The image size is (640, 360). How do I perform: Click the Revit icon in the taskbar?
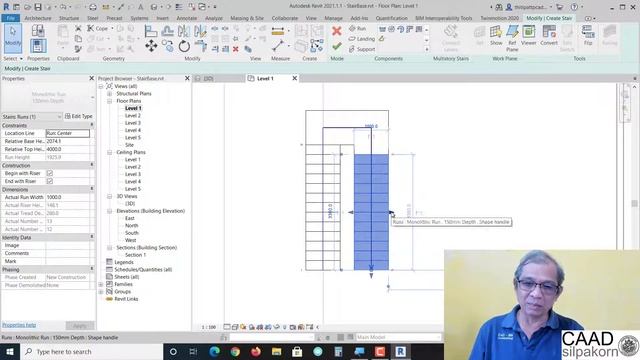[x=400, y=351]
